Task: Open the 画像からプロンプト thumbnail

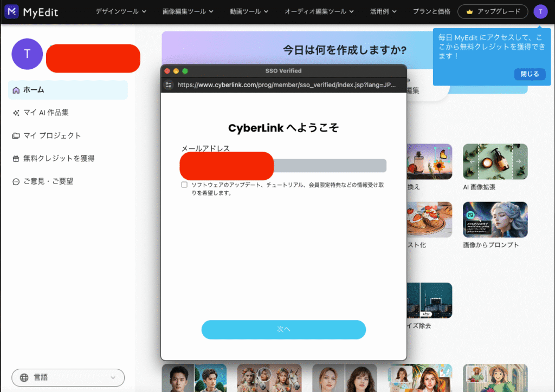Action: [x=495, y=219]
